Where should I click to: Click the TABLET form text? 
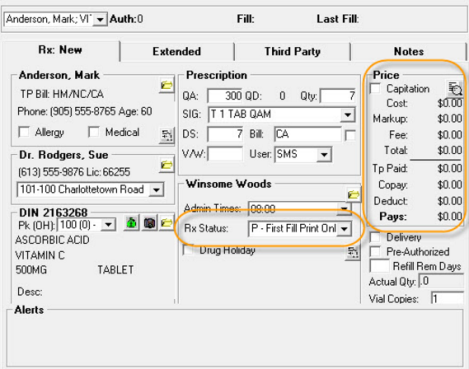click(x=115, y=270)
